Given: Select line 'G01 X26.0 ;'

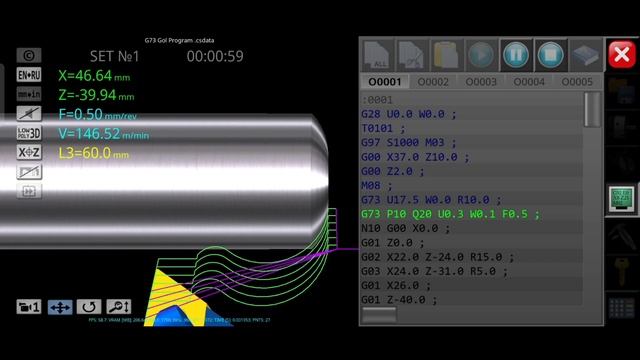Looking at the screenshot, I should click(x=396, y=286).
